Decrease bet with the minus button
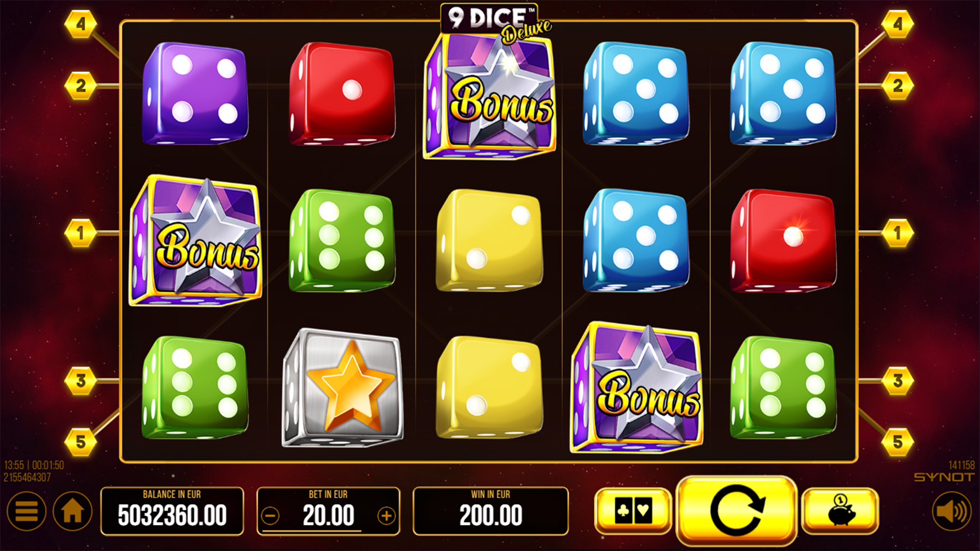980x551 pixels. coord(271,516)
